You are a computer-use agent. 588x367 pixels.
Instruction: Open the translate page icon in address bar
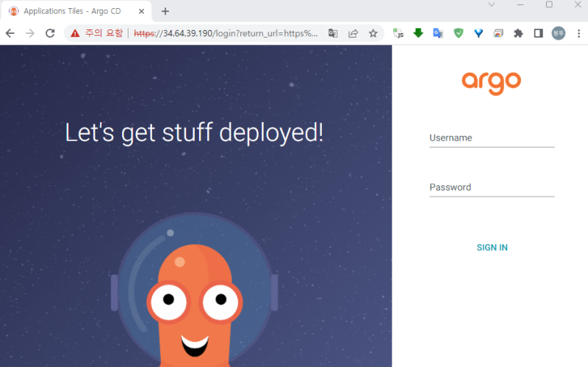(x=333, y=33)
